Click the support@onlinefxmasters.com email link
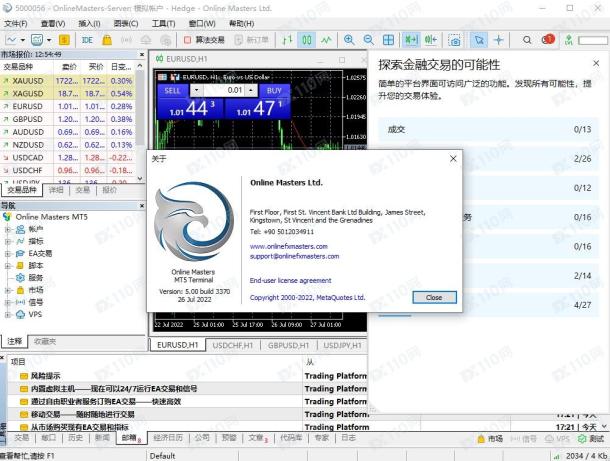 [294, 256]
